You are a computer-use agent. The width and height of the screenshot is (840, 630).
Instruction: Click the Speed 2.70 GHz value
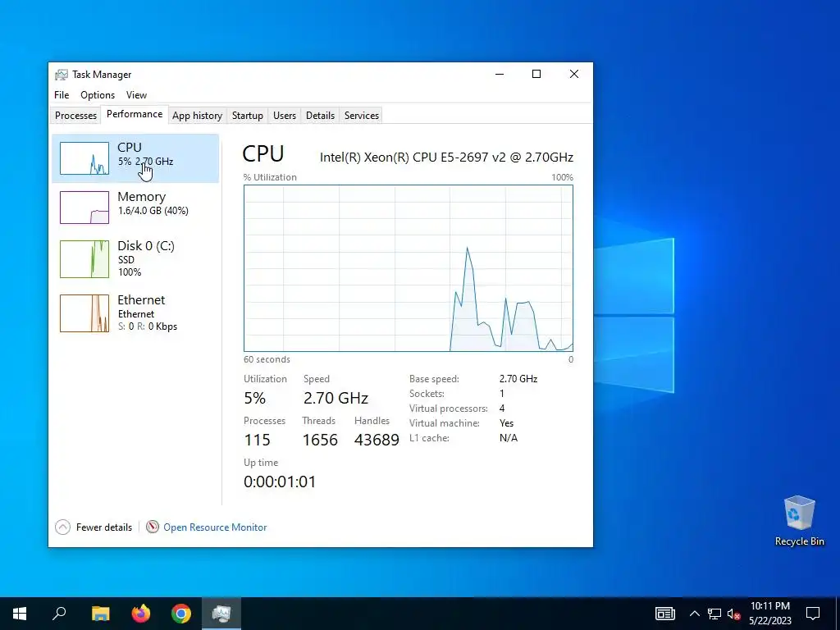[x=336, y=398]
